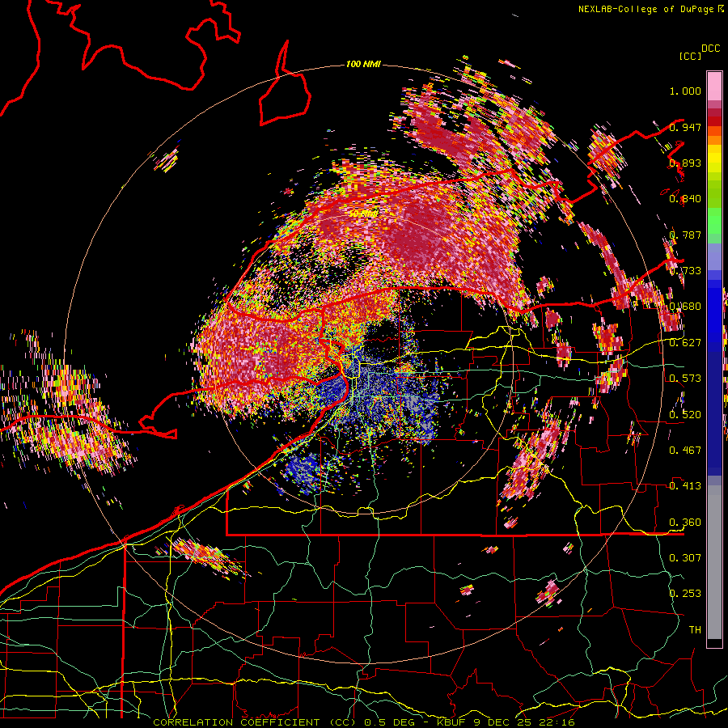The image size is (728, 728).
Task: Click the TH threshold label
Action: tap(695, 630)
